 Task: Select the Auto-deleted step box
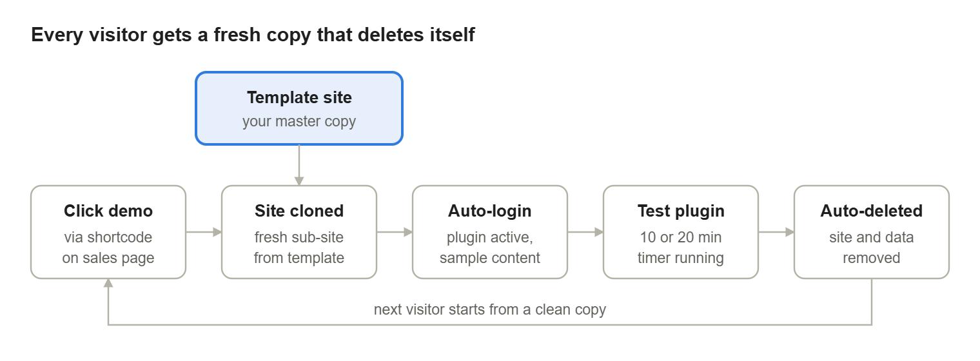click(872, 232)
